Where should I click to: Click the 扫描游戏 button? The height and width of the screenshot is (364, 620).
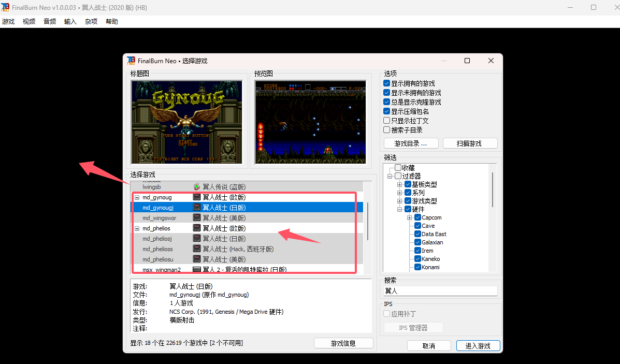470,143
